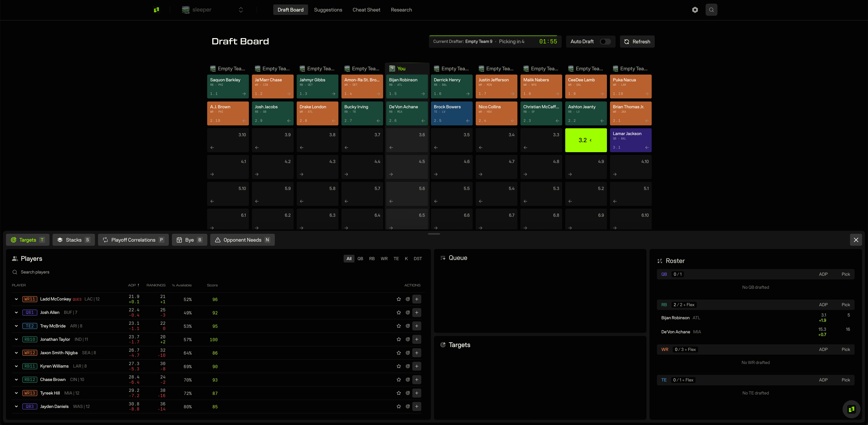Click the green app logo in the top bar
This screenshot has width=868, height=425.
point(156,10)
